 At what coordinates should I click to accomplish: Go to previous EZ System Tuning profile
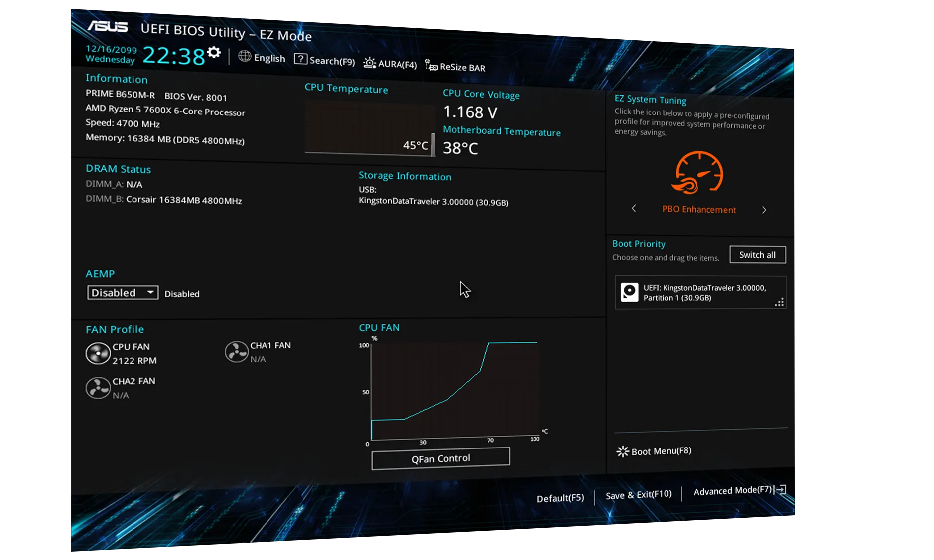(634, 208)
